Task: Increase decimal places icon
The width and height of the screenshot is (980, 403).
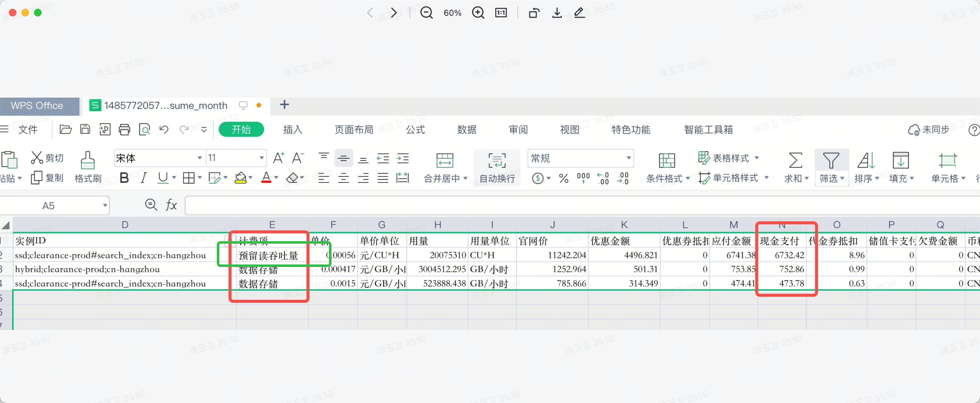Action: tap(603, 178)
